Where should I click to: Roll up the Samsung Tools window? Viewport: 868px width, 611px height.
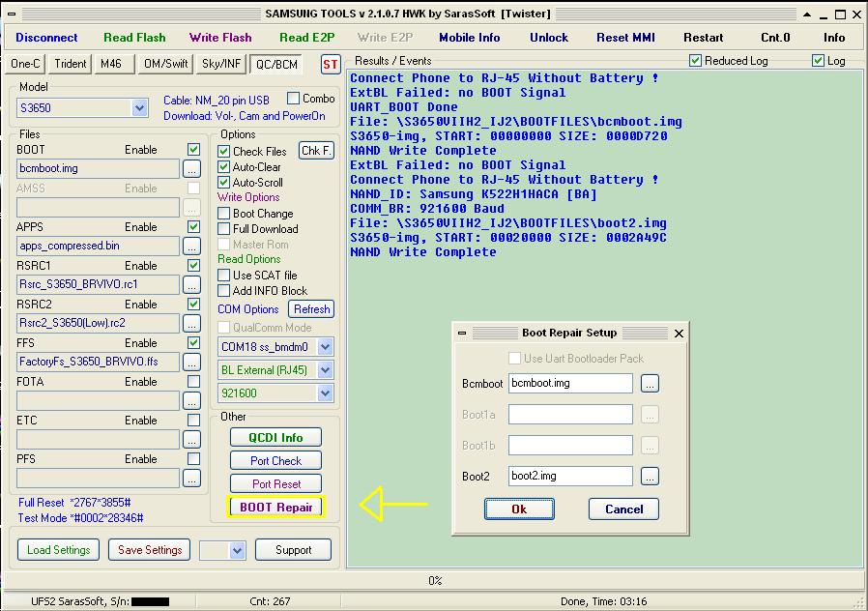807,15
